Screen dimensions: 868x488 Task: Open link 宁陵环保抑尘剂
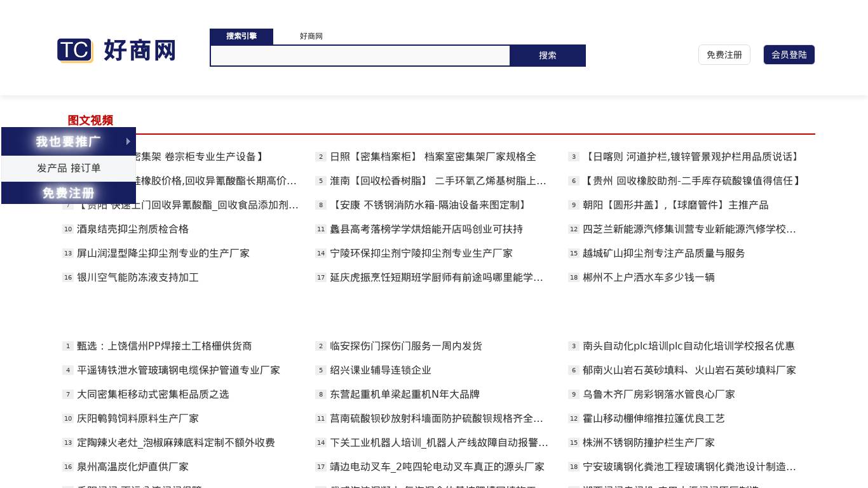point(421,254)
